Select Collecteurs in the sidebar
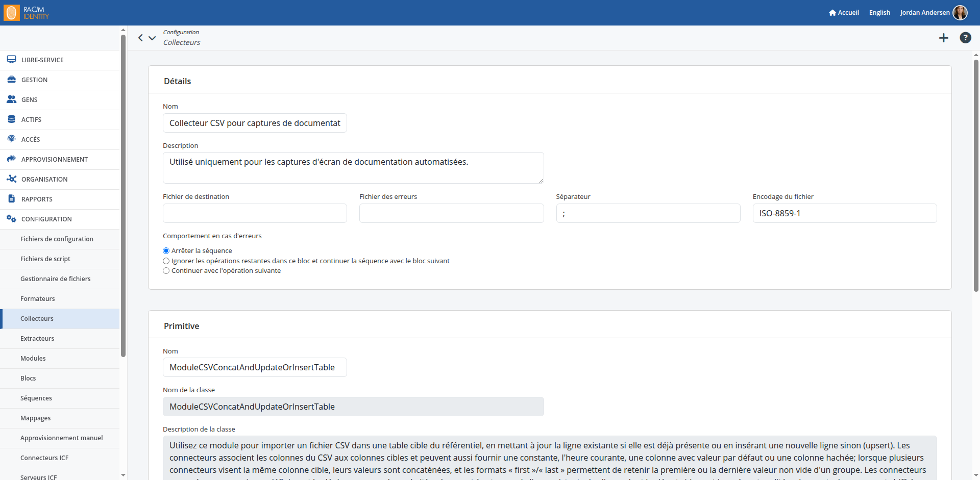Screen dimensions: 980x480 60,319
